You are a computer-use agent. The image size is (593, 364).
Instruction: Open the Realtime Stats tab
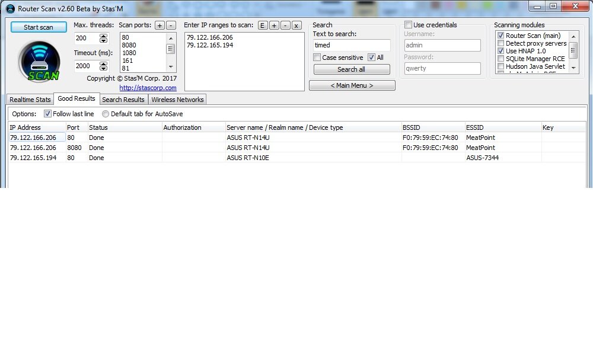click(30, 100)
